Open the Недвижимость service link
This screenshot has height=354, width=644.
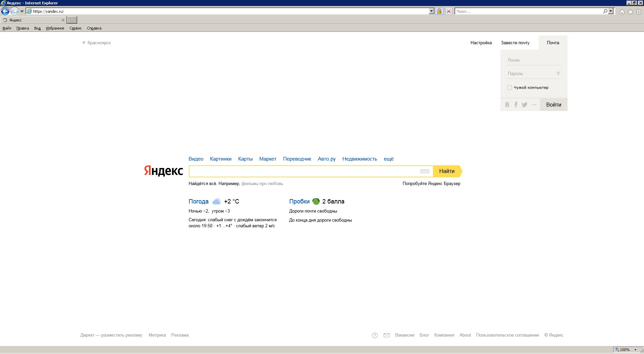pos(360,159)
